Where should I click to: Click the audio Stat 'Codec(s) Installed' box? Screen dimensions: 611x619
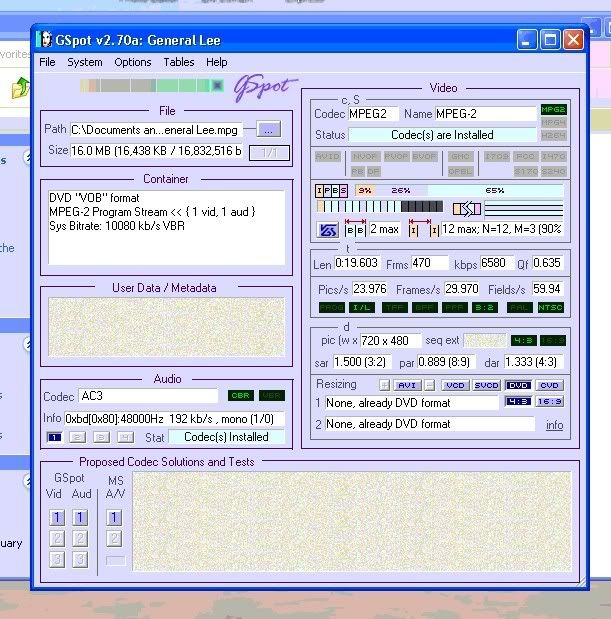pyautogui.click(x=227, y=437)
